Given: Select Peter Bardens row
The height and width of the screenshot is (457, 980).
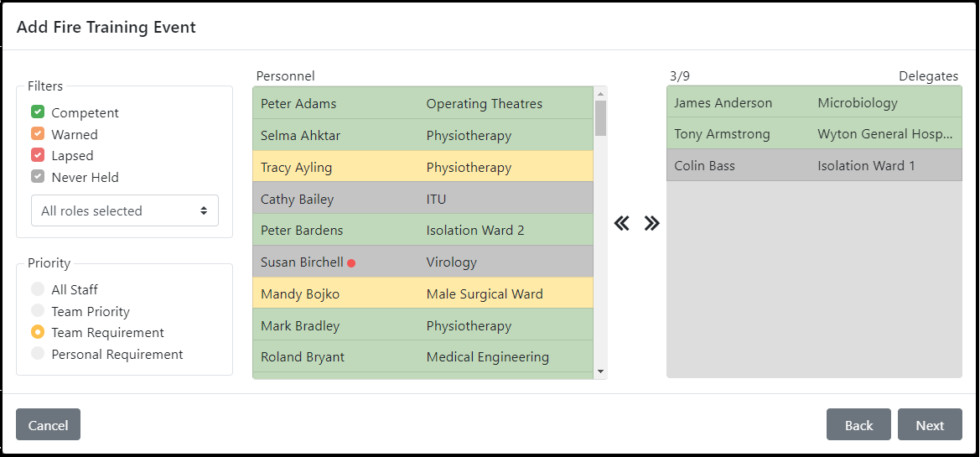Looking at the screenshot, I should pyautogui.click(x=423, y=230).
